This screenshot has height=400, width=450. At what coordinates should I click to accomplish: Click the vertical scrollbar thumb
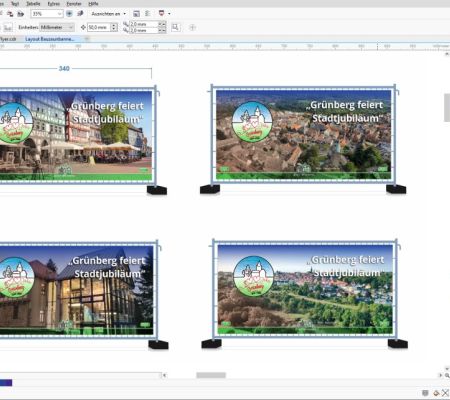tap(447, 108)
